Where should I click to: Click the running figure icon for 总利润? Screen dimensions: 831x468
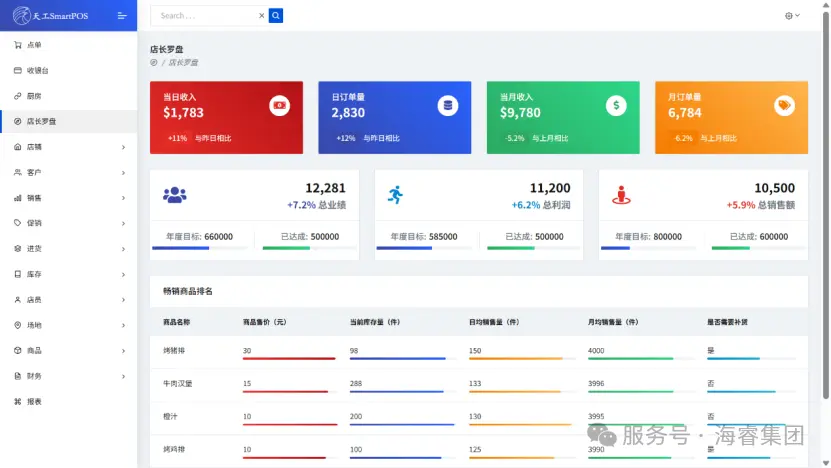pyautogui.click(x=395, y=195)
